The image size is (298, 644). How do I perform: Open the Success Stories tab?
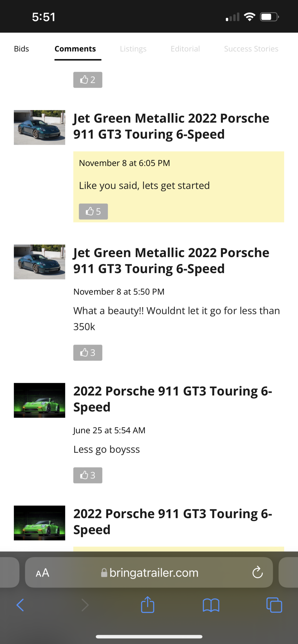coord(251,49)
